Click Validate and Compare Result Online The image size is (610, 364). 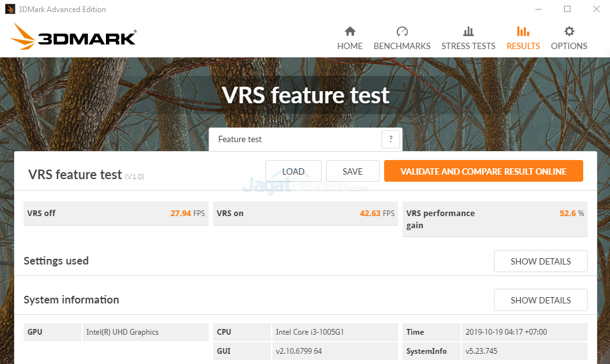point(483,171)
